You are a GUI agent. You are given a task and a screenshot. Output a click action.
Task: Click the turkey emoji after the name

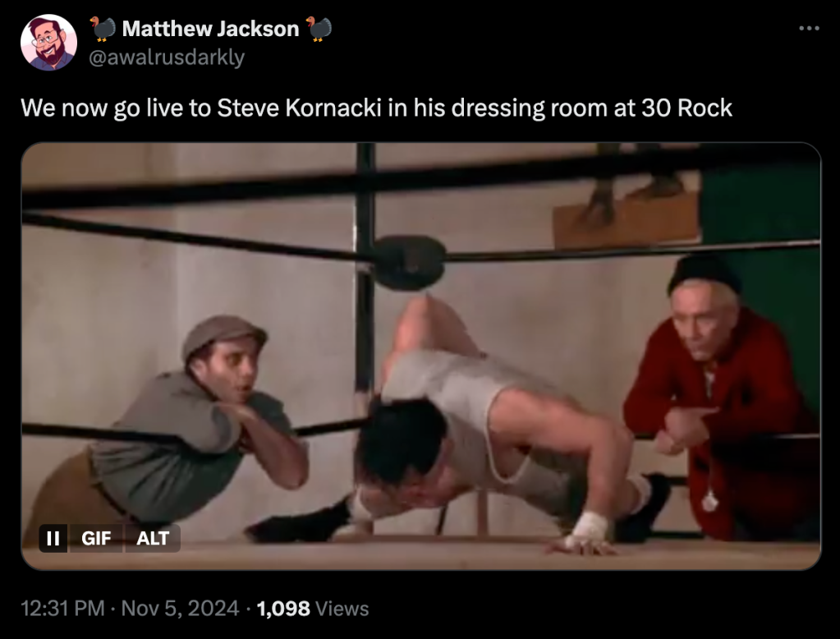pos(319,29)
